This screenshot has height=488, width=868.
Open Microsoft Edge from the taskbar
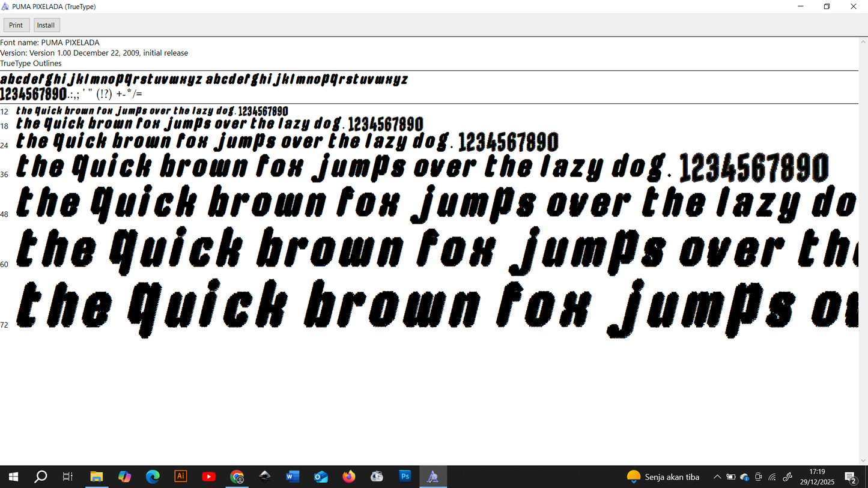point(153,477)
